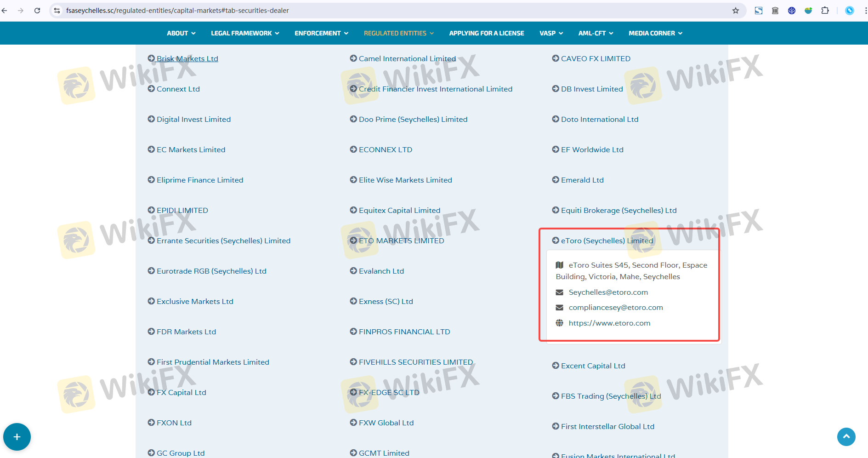Expand Errante Securities (Seychelles) Limited entry
868x458 pixels.
pos(224,240)
